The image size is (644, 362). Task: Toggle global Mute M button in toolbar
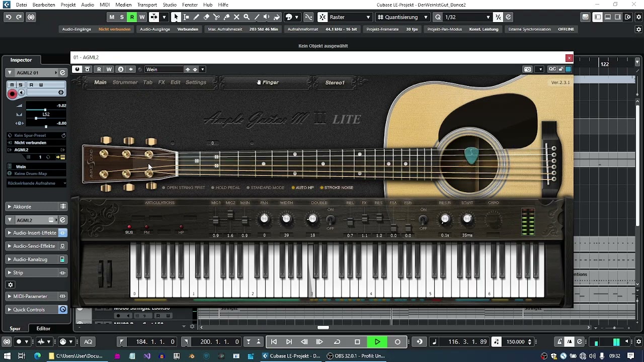click(112, 17)
